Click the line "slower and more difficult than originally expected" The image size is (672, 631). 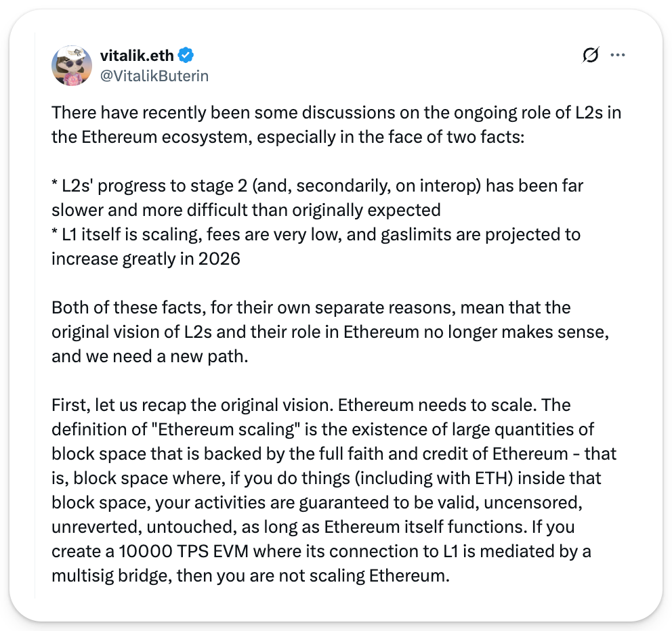246,210
